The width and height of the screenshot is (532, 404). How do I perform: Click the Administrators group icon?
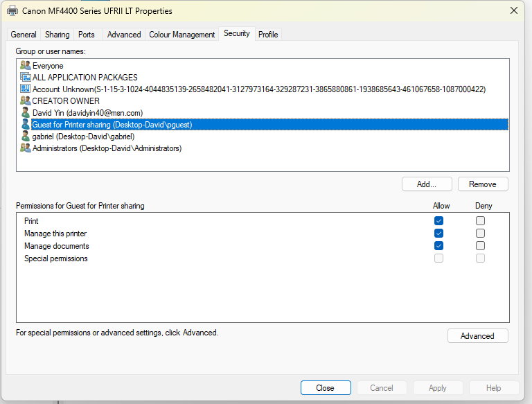[x=26, y=148]
